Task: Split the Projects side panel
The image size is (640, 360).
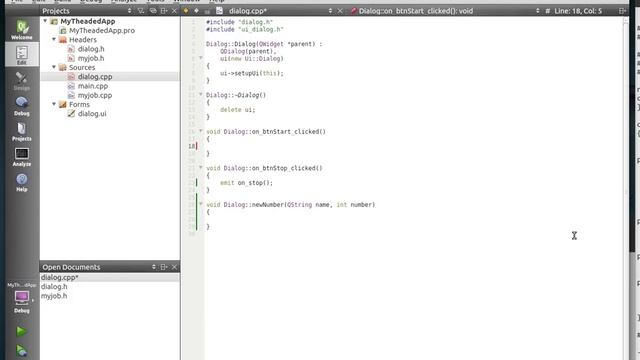Action: click(x=164, y=11)
